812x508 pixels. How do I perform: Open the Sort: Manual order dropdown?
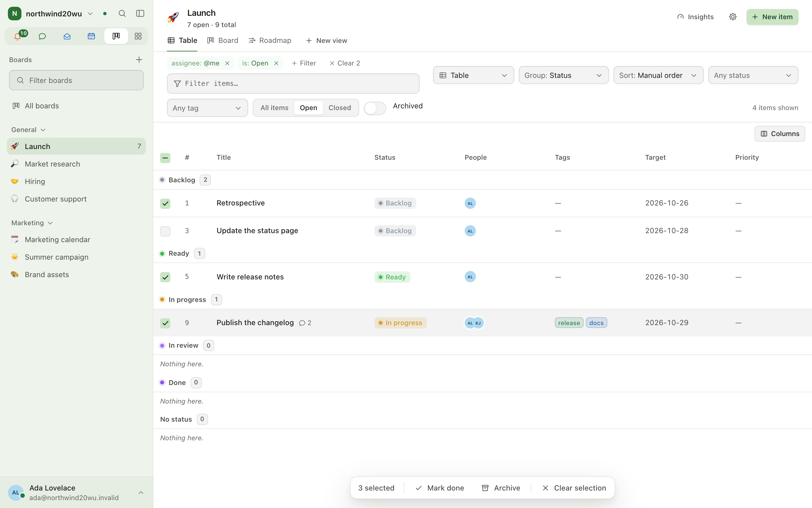(x=658, y=75)
